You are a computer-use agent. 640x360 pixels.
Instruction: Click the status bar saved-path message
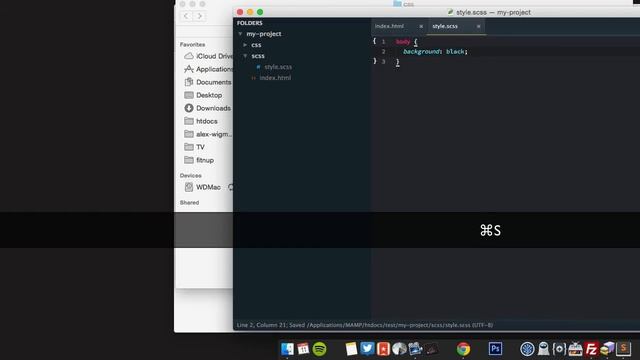pyautogui.click(x=365, y=325)
